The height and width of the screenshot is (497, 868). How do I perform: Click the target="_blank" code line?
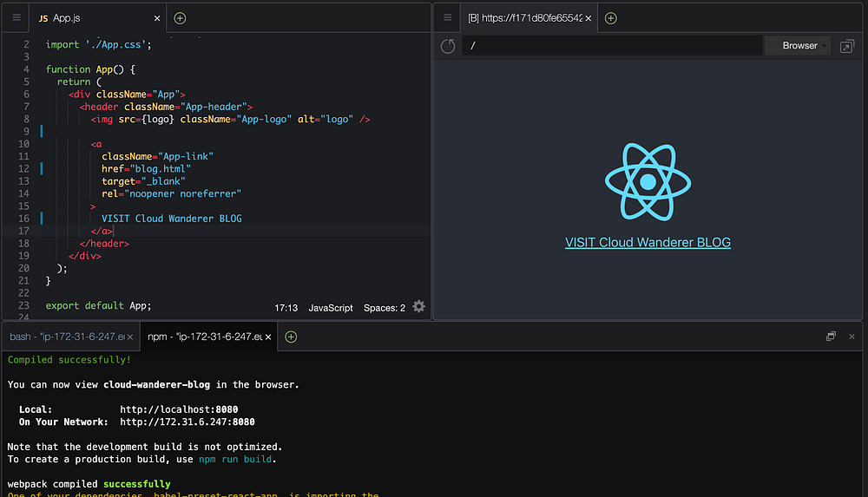click(143, 181)
